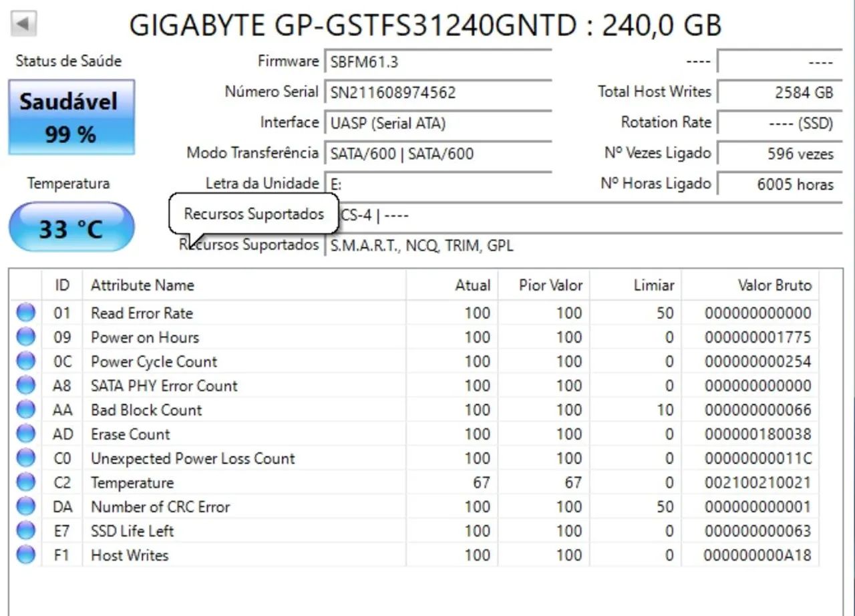Screen dimensions: 855x616
Task: Click the status circle for Temperature attribute
Action: pos(25,482)
